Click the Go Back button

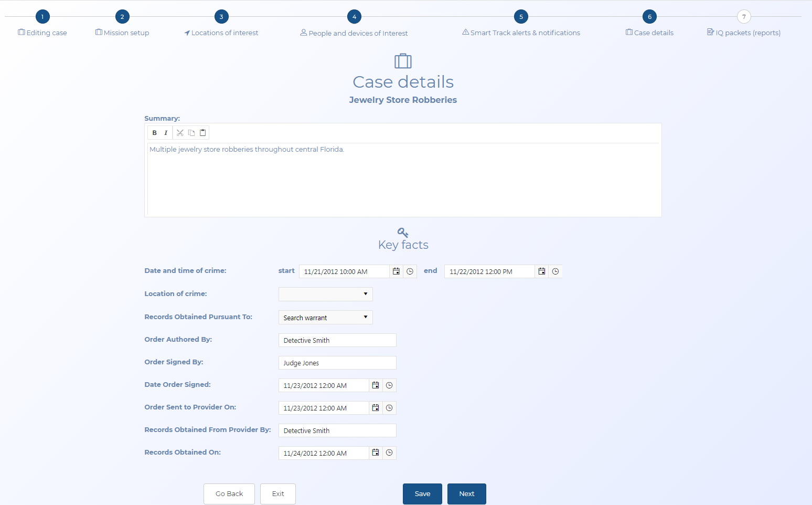pyautogui.click(x=229, y=493)
